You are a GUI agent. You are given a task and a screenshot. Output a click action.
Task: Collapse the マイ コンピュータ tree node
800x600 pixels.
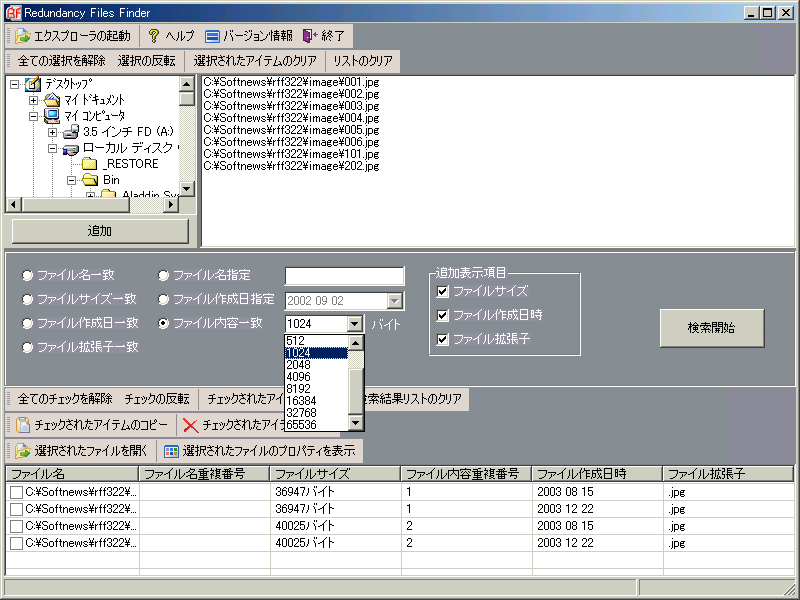coord(34,116)
